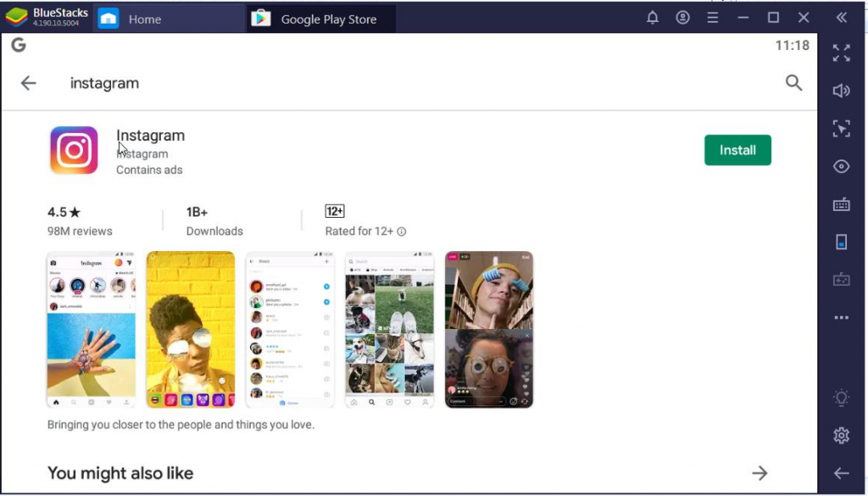Open the Rated for 12+ info icon
Screen dimensions: 868x496
pos(402,231)
